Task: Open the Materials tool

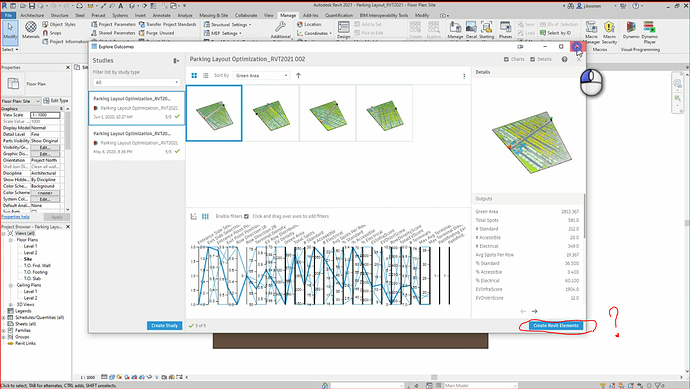Action: click(x=30, y=30)
